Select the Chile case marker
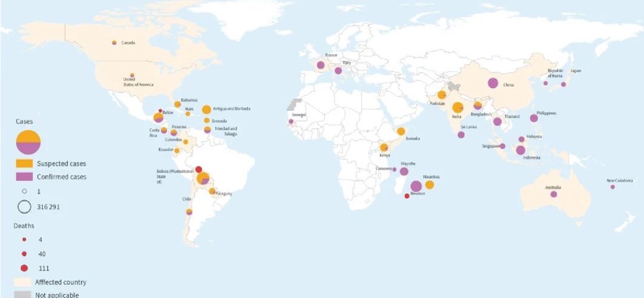Image resolution: width=644 pixels, height=298 pixels. [189, 212]
